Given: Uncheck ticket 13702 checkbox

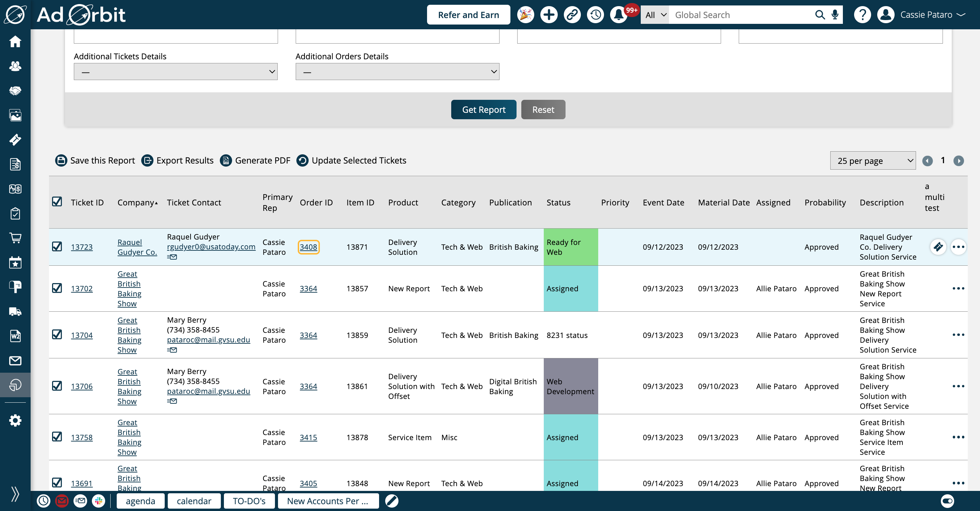Looking at the screenshot, I should tap(57, 288).
